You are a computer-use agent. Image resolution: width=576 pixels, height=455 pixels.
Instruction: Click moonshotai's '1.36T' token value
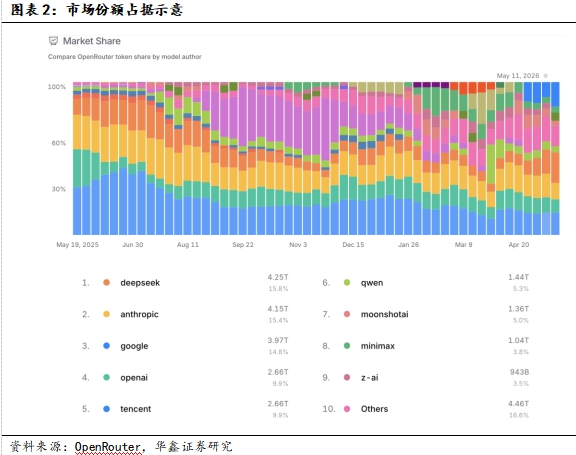(x=518, y=308)
